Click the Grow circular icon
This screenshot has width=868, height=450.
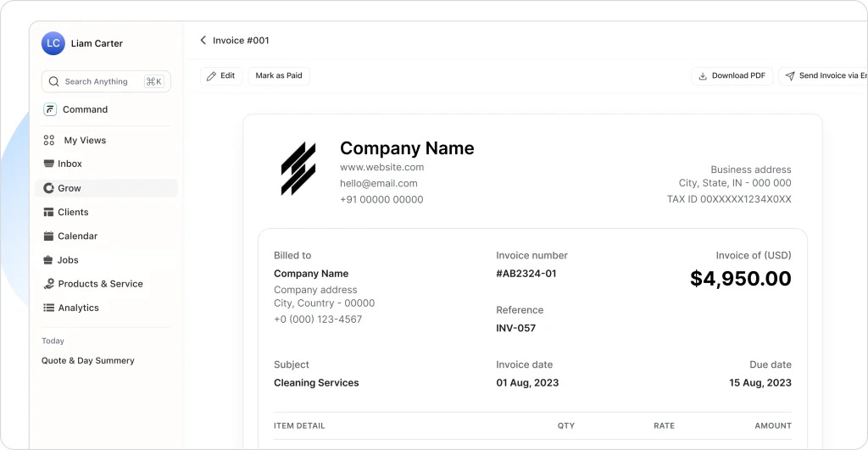click(x=48, y=188)
